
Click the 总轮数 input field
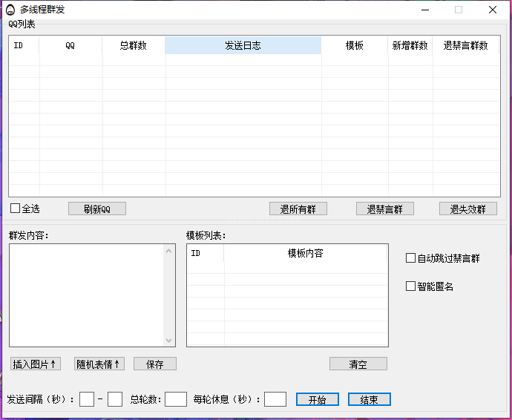(175, 399)
